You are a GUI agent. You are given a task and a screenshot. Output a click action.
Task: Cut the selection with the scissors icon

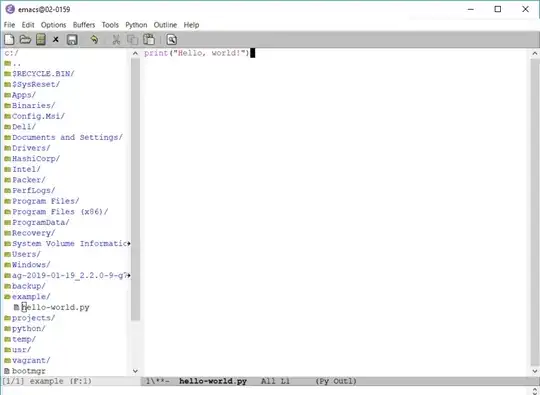tap(116, 40)
